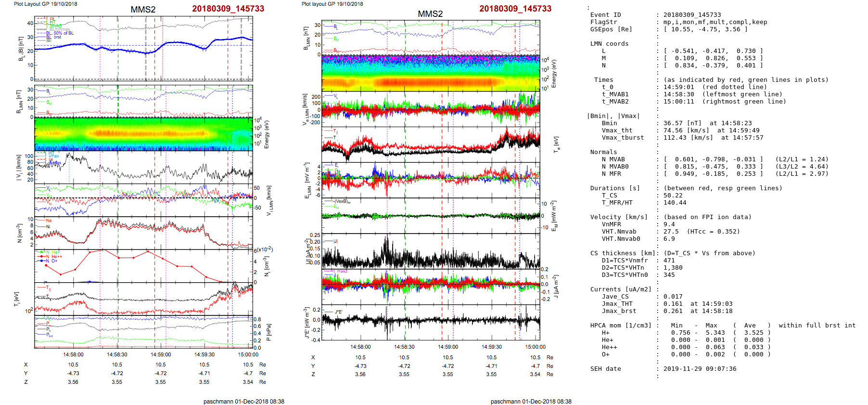The image size is (868, 405).
Task: Click the T_CS duration value 50.22
Action: pos(673,196)
